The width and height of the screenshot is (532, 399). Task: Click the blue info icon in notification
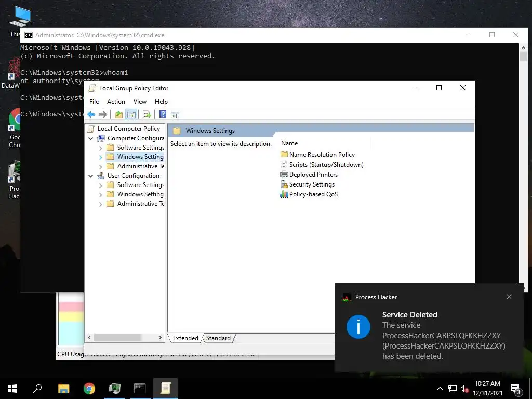[x=358, y=327]
